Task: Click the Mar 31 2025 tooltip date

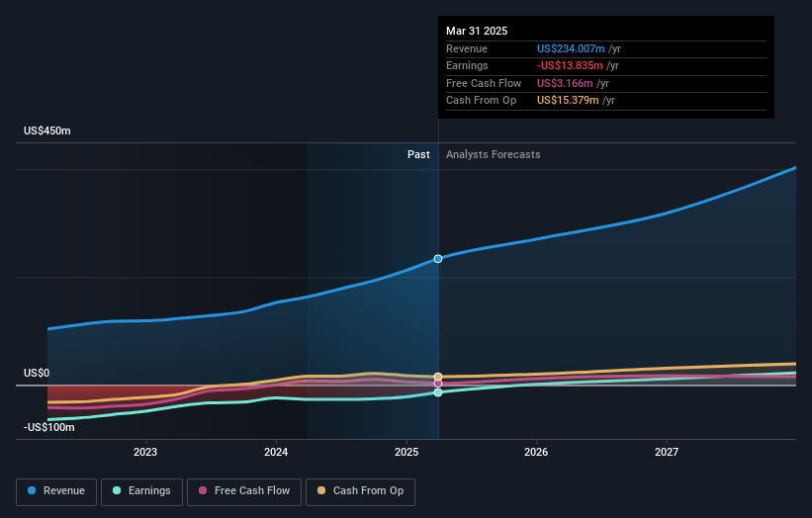Action: [x=477, y=31]
